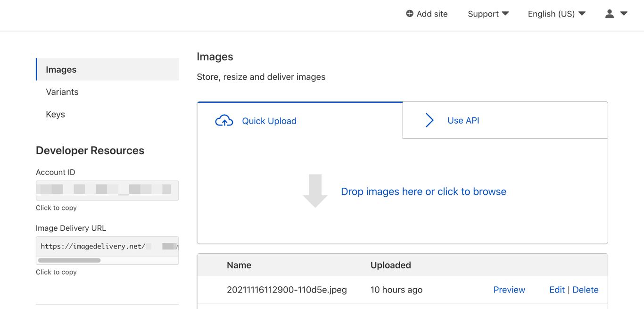The height and width of the screenshot is (309, 644).
Task: Click the cloud upload icon
Action: tap(224, 121)
